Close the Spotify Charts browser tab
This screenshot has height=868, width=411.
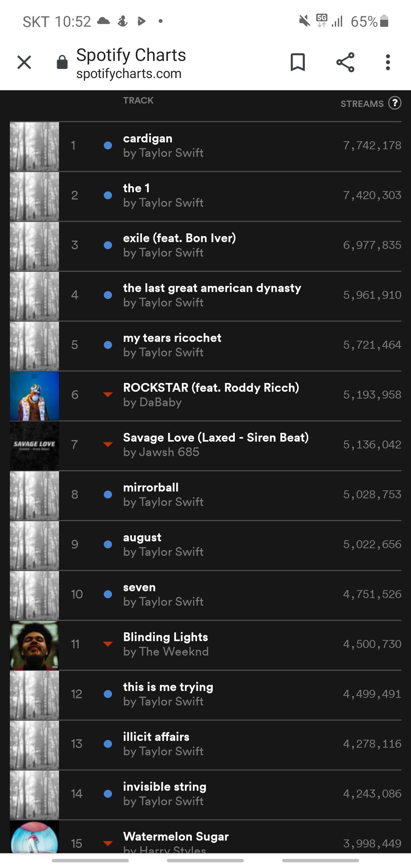(x=24, y=62)
